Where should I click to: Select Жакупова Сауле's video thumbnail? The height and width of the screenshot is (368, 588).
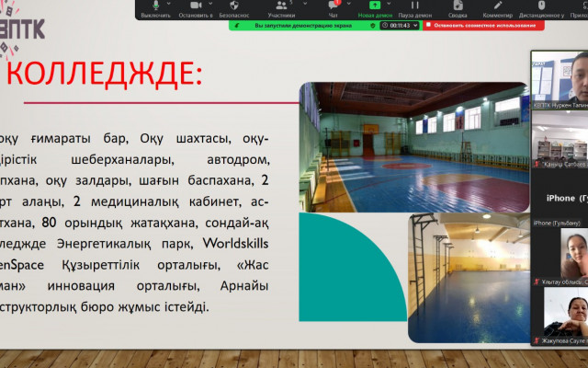559,313
